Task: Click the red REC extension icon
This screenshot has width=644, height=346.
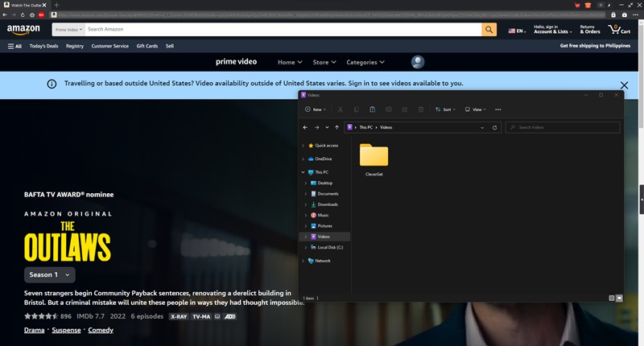Action: point(41,14)
